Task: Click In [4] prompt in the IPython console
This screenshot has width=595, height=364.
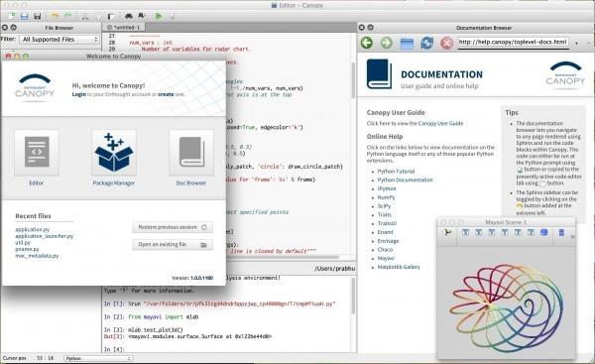Action: pos(114,349)
